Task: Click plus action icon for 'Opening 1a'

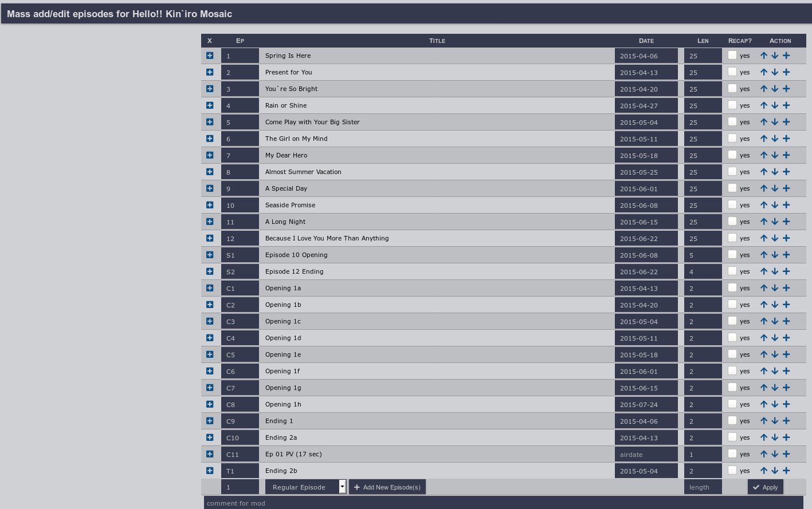Action: pyautogui.click(x=786, y=288)
